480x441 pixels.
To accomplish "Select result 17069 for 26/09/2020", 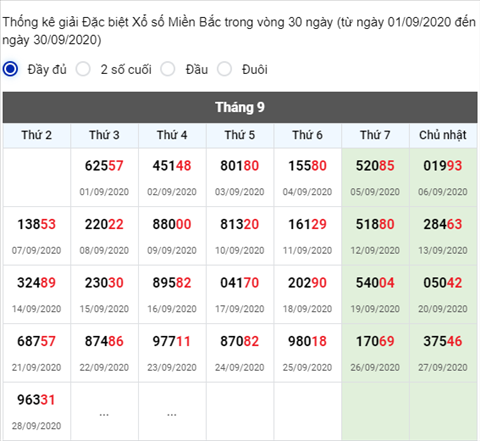I will tap(375, 341).
